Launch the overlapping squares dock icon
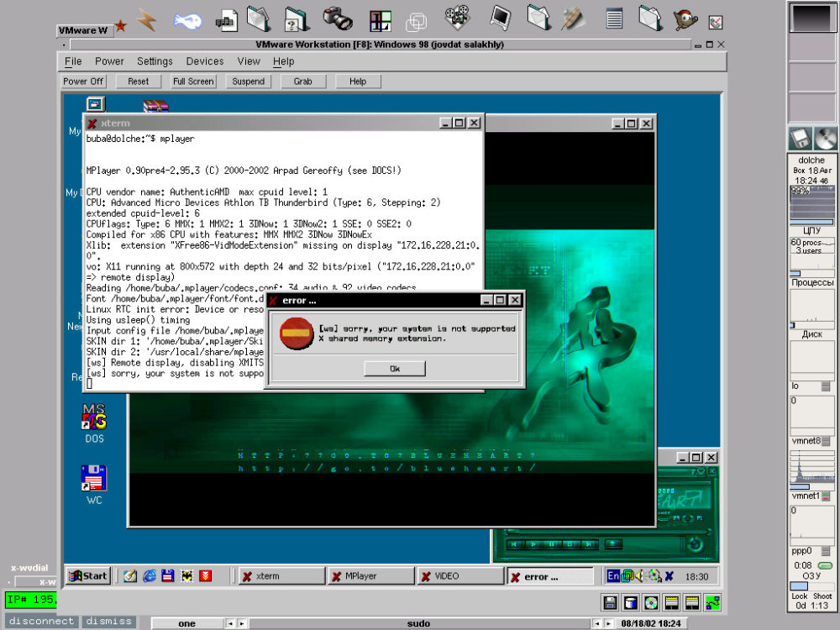840x630 pixels. 417,22
